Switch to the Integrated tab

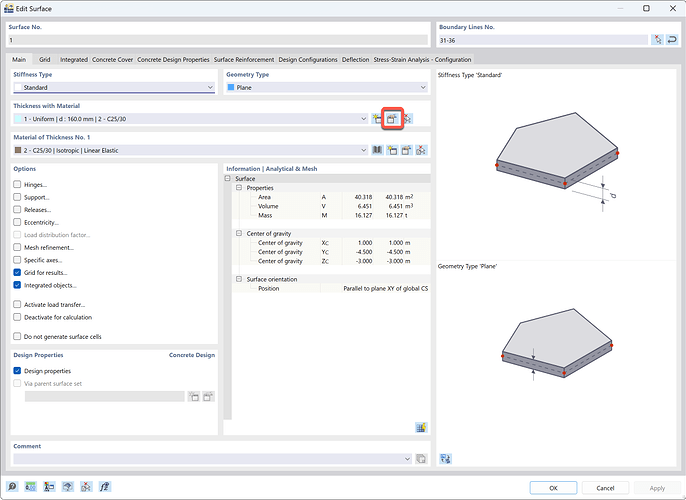point(74,59)
